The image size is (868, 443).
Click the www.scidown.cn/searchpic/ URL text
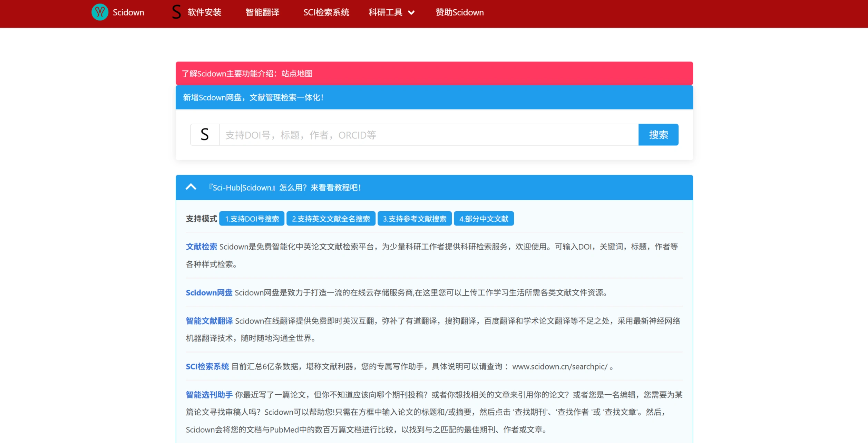[559, 366]
